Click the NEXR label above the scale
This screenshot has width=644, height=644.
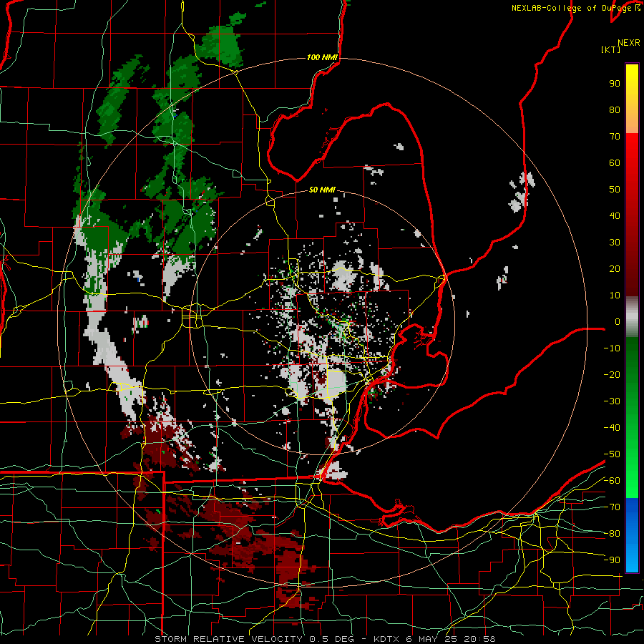pos(628,43)
